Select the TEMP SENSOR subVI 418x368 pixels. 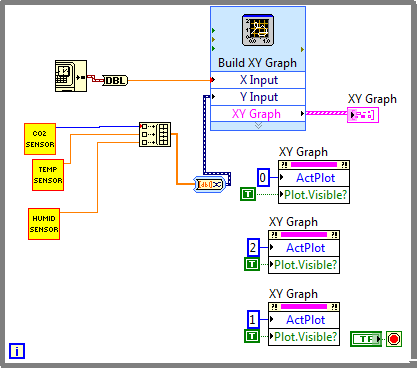click(48, 175)
